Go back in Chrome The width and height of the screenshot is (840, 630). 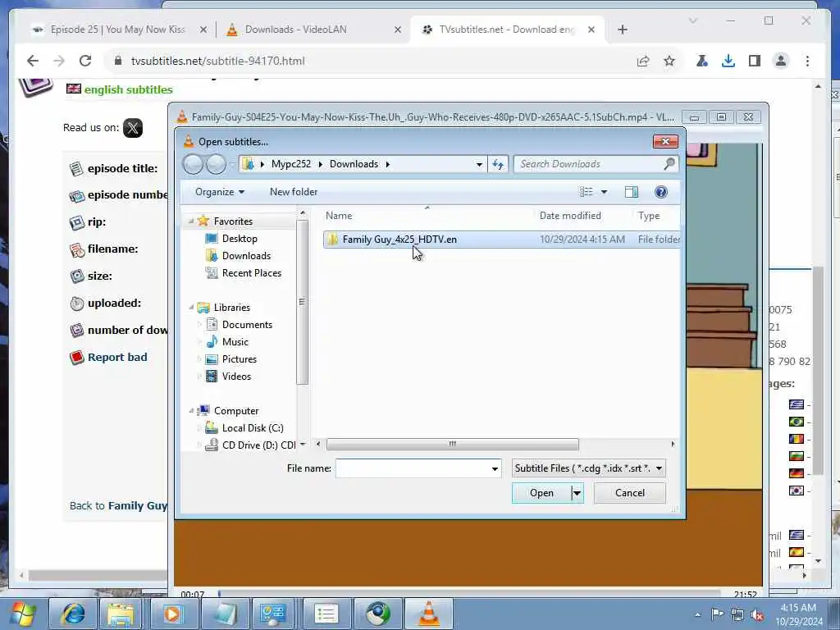(x=33, y=61)
